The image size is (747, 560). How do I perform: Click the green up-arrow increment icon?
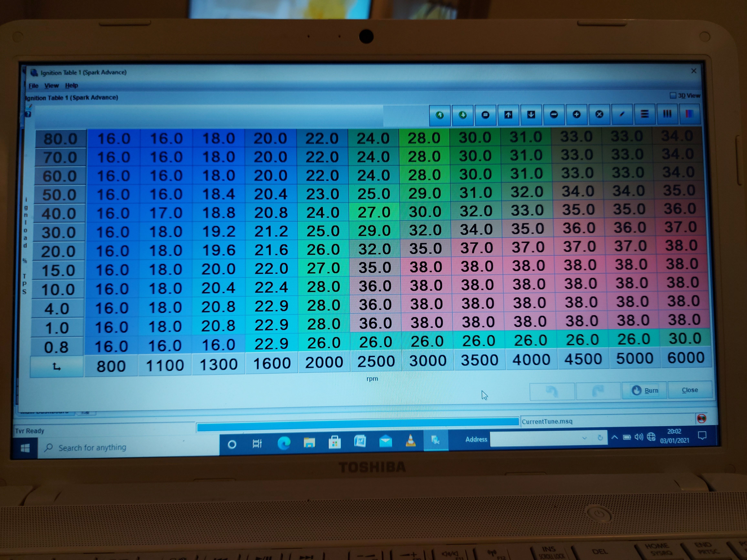[x=439, y=115]
